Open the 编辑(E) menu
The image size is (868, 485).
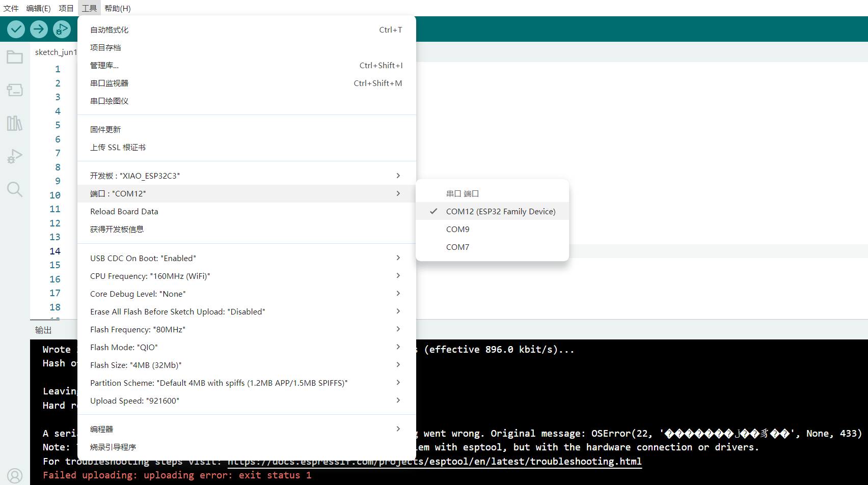[x=38, y=8]
